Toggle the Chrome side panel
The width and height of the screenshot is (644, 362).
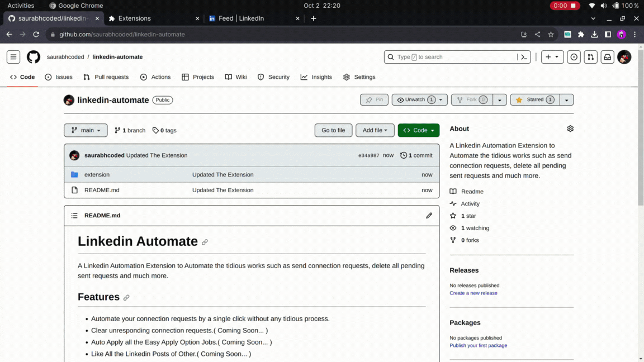[x=608, y=35]
